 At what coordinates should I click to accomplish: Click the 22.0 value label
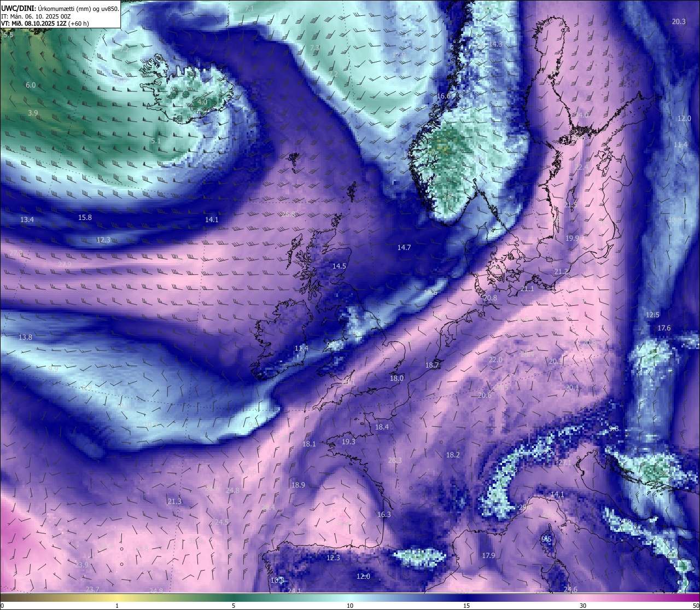click(x=495, y=360)
